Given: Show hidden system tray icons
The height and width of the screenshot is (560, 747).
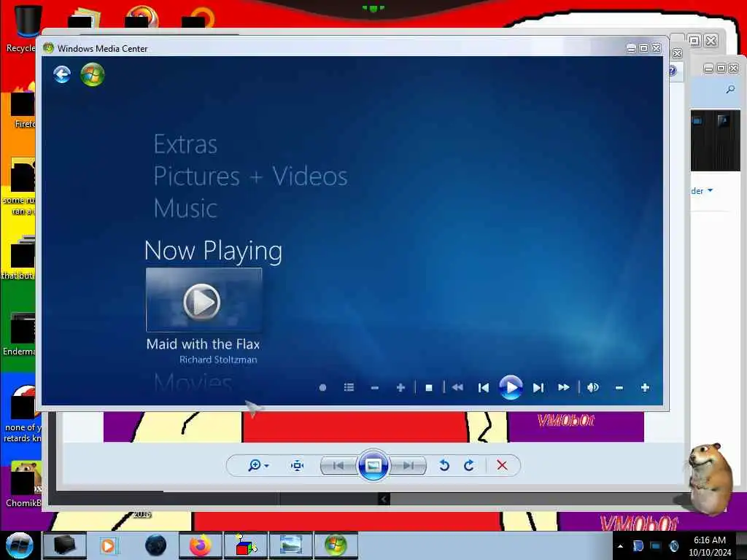Looking at the screenshot, I should tap(620, 546).
